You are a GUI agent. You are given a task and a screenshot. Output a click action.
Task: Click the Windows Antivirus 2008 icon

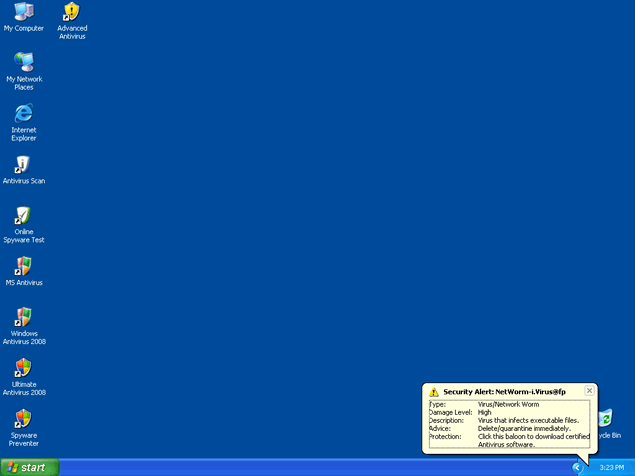[23, 318]
